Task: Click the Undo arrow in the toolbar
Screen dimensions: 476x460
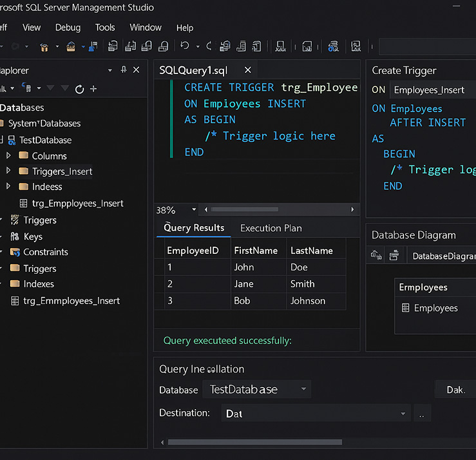Action: (185, 46)
